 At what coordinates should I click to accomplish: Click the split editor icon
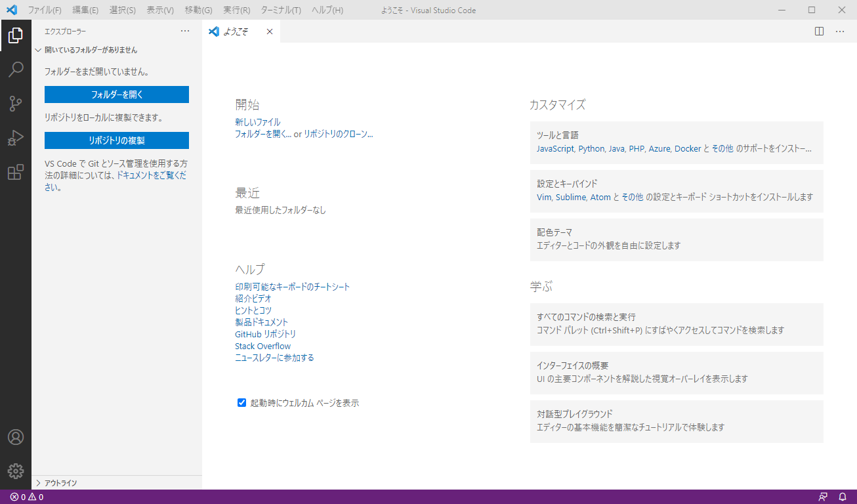(819, 31)
